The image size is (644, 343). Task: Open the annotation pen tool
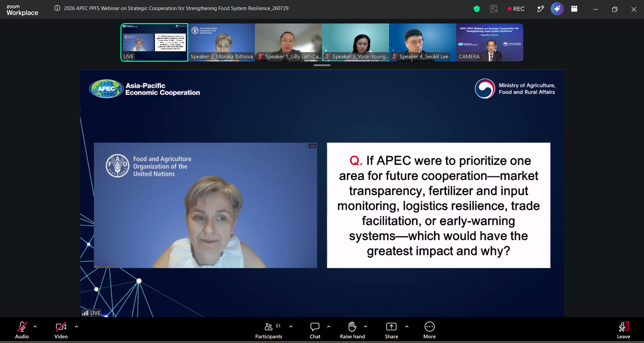coord(540,9)
